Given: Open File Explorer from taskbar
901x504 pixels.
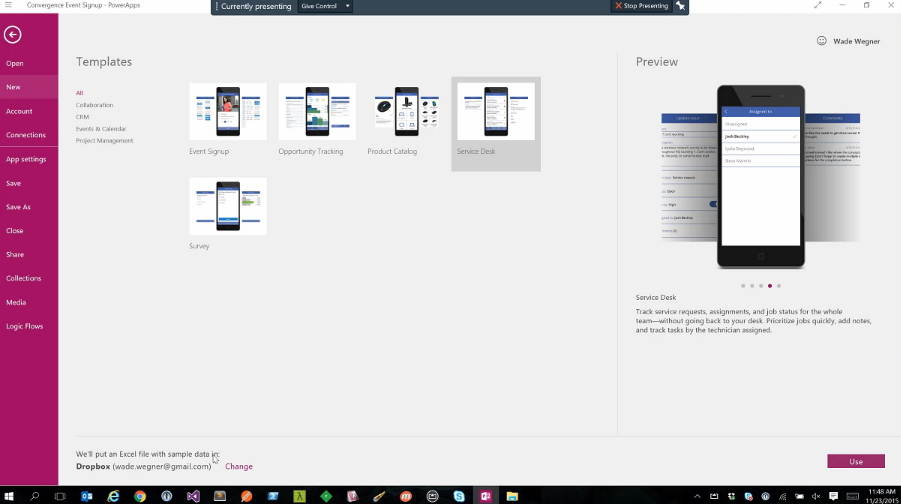Looking at the screenshot, I should [512, 496].
